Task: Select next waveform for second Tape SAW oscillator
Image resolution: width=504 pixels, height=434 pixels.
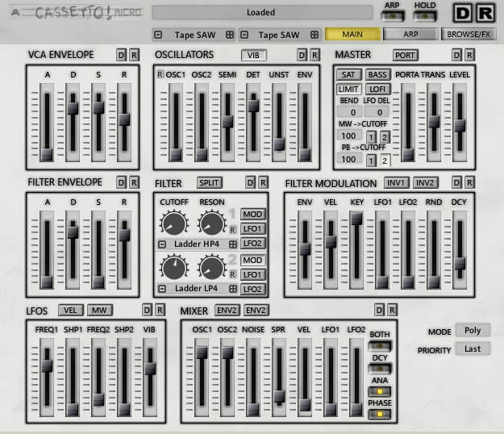Action: coord(314,35)
